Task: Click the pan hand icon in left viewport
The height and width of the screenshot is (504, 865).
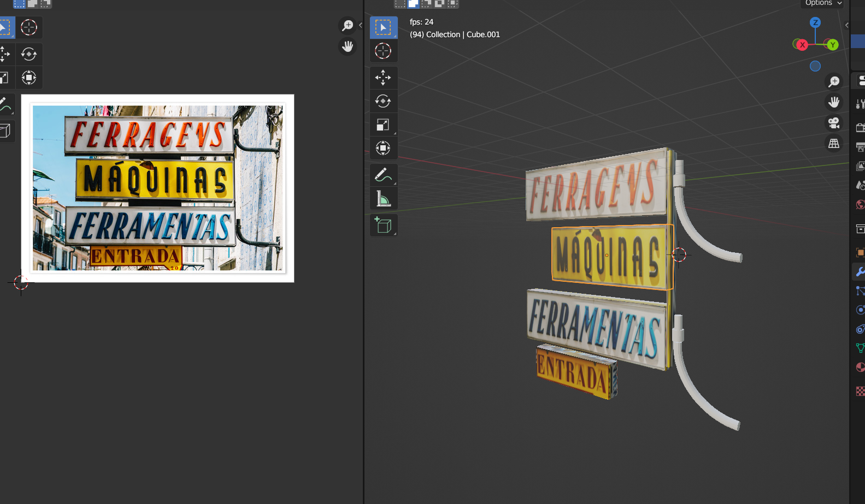Action: click(x=348, y=46)
